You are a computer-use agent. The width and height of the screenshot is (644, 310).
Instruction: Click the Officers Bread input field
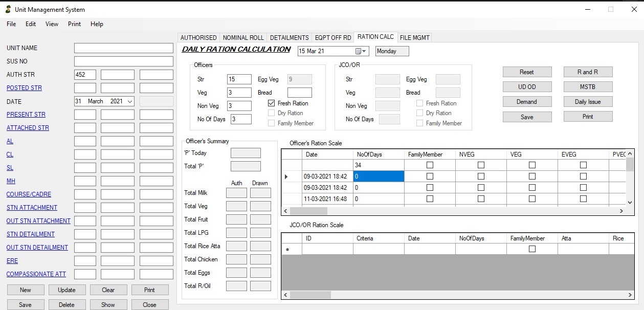point(300,93)
